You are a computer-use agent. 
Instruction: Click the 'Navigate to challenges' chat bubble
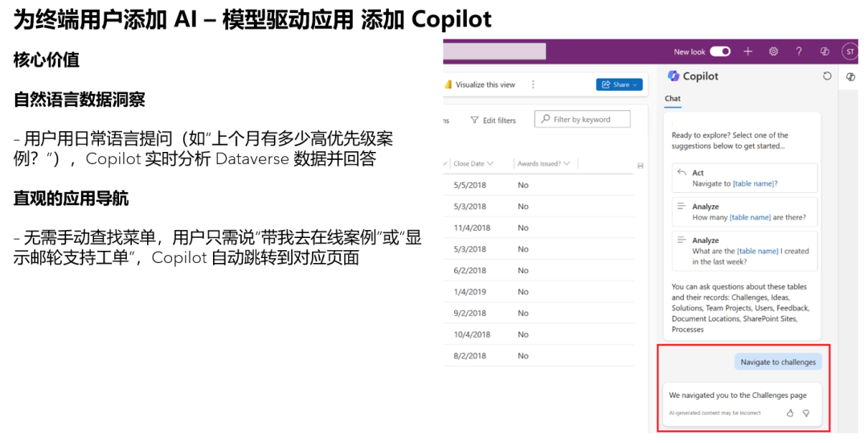click(778, 362)
